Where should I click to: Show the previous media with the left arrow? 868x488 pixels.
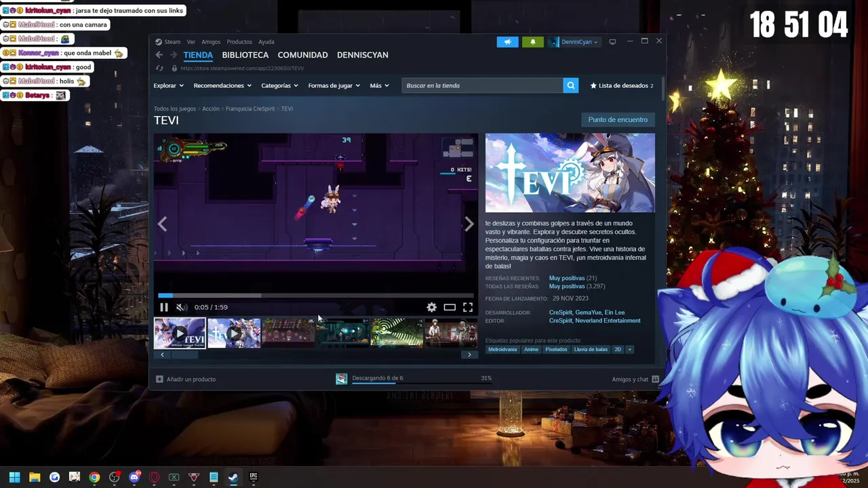click(162, 224)
